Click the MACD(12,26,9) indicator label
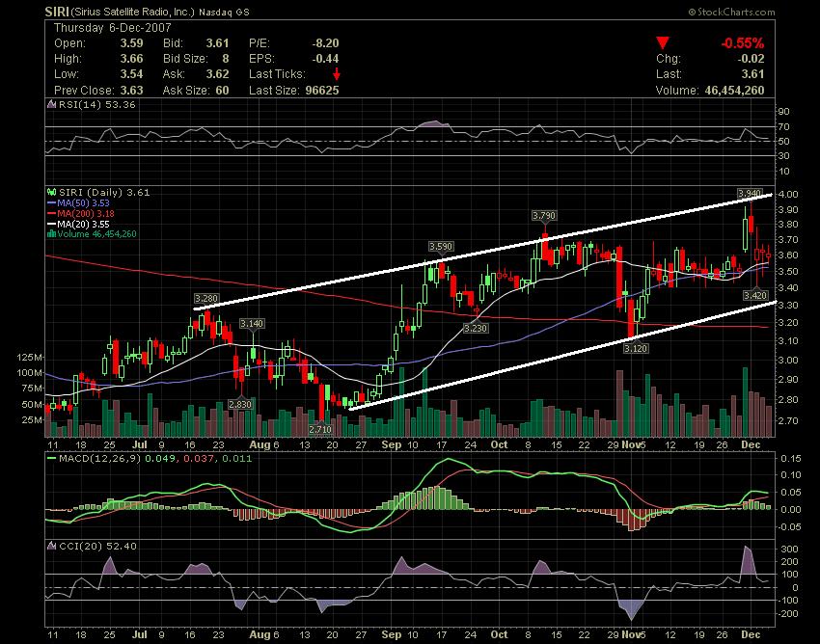 [99, 459]
